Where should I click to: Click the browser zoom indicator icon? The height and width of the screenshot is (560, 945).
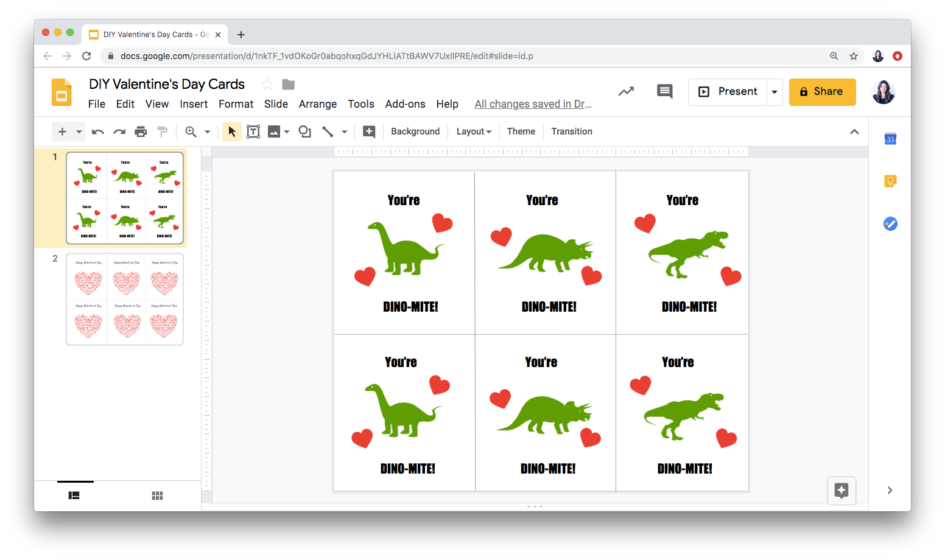click(x=834, y=56)
